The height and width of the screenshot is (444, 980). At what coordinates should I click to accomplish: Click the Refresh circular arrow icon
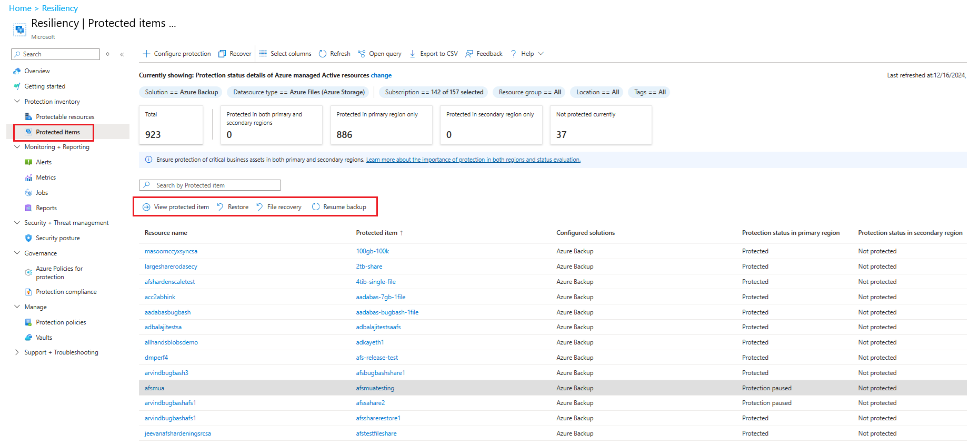click(x=323, y=54)
